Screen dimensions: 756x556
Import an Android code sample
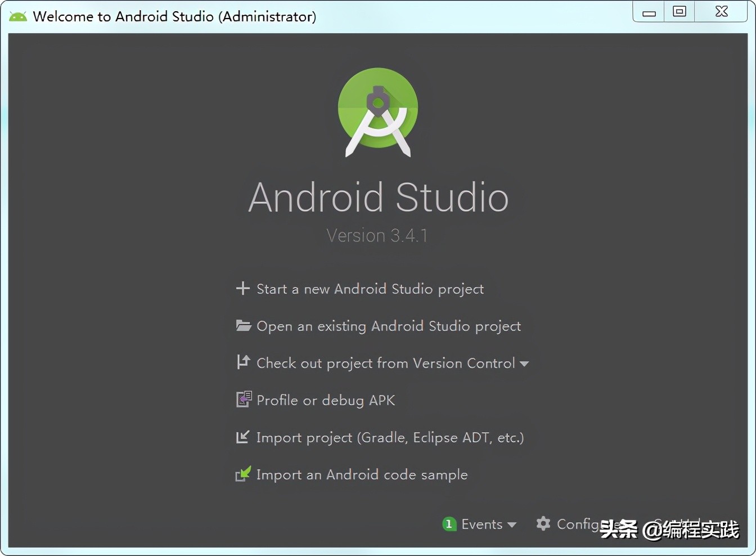(362, 475)
